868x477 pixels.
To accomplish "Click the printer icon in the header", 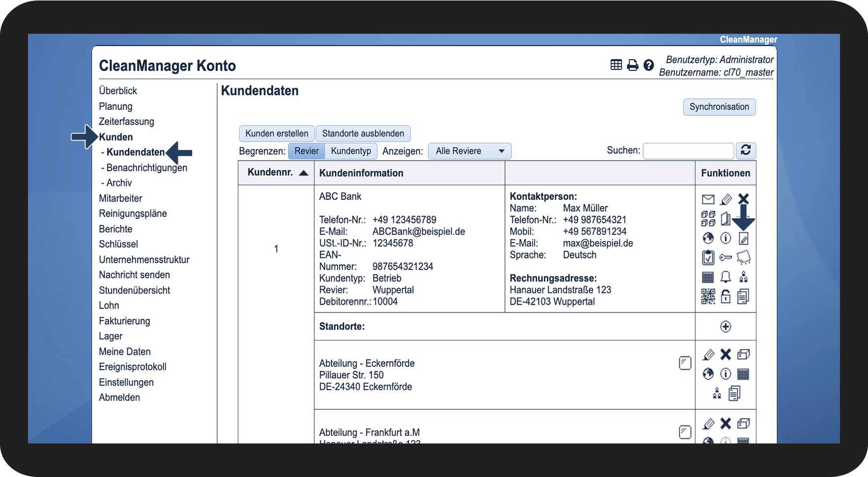I will tap(633, 65).
